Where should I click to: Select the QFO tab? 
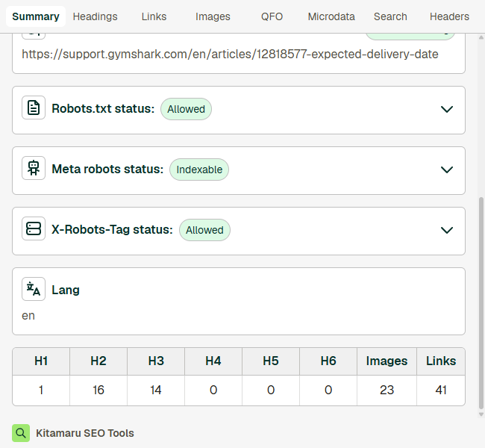point(272,16)
